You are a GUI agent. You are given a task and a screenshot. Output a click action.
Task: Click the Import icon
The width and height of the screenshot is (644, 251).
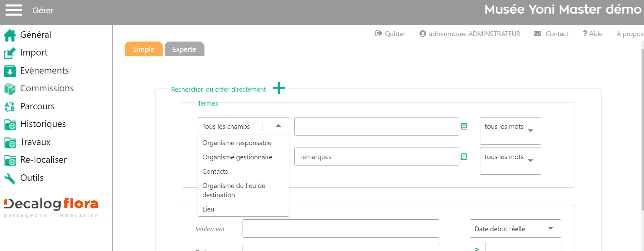[10, 53]
